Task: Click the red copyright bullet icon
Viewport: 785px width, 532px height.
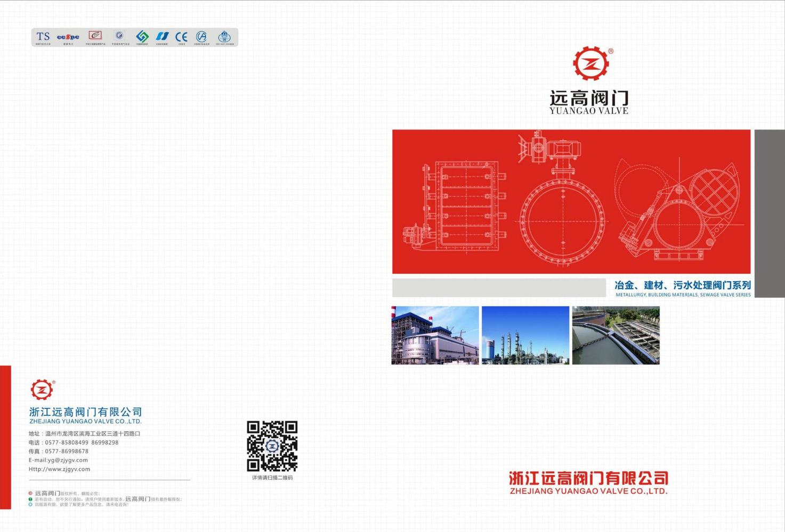Action: 30,493
